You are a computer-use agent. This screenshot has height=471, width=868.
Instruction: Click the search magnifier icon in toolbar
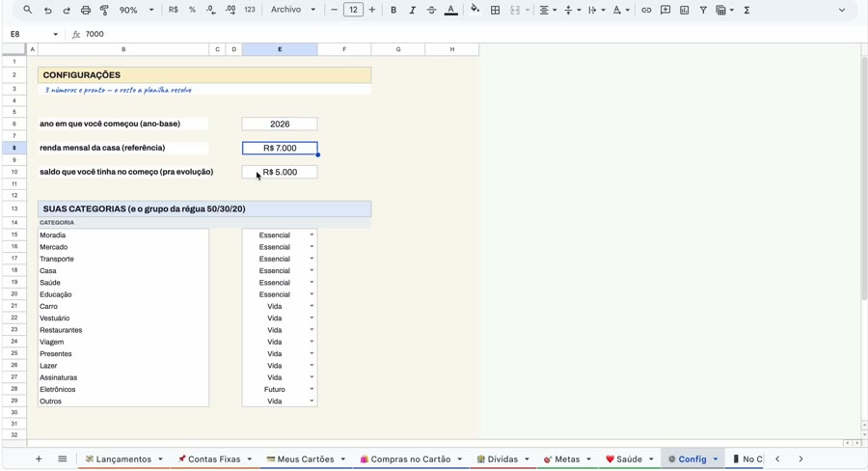coord(28,10)
